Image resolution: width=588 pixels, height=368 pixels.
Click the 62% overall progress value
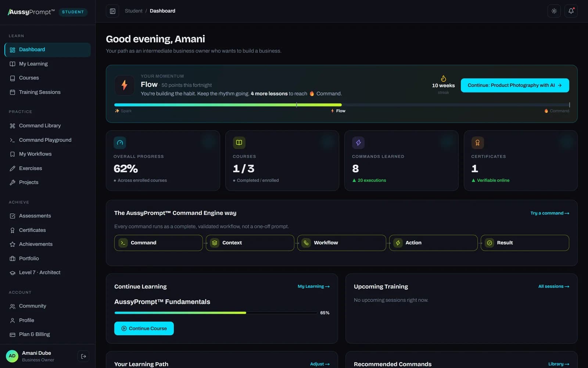tap(126, 169)
